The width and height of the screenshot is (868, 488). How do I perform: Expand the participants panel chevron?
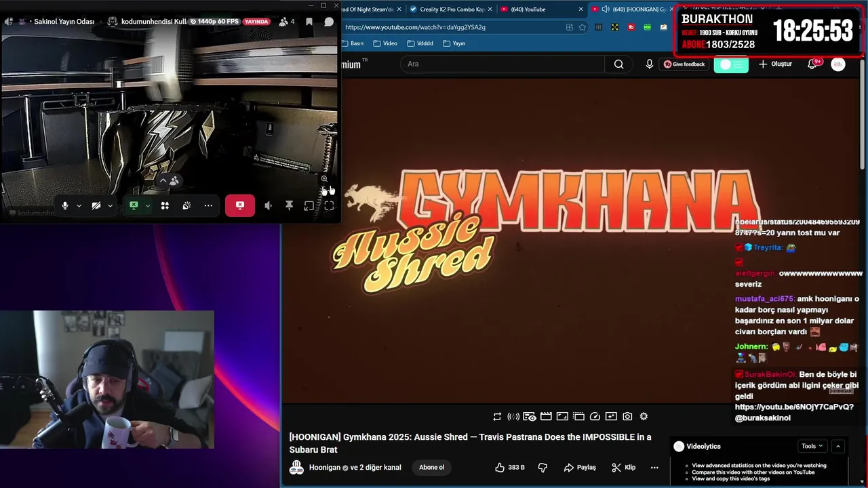163,181
